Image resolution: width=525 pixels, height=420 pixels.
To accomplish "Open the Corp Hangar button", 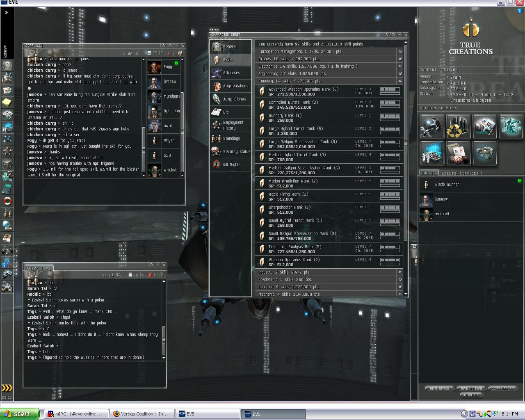I will pyautogui.click(x=503, y=388).
